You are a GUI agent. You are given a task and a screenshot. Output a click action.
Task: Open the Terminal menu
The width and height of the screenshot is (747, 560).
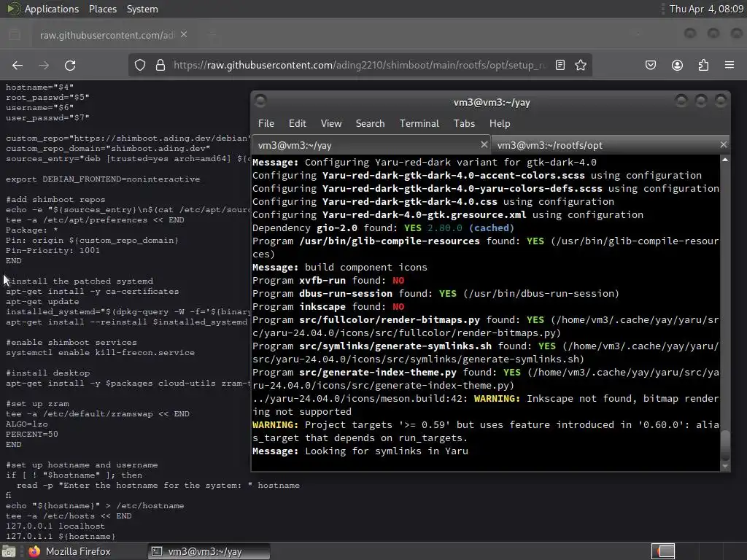coord(419,123)
